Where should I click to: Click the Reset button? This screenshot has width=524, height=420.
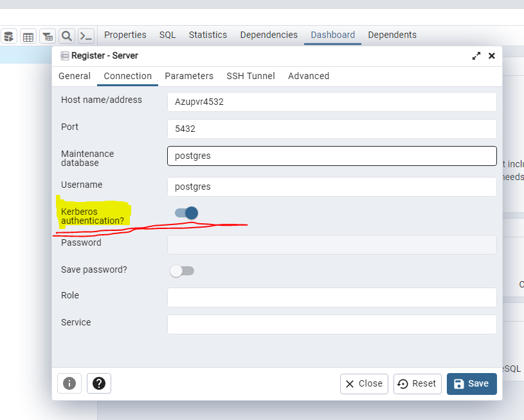pos(417,383)
